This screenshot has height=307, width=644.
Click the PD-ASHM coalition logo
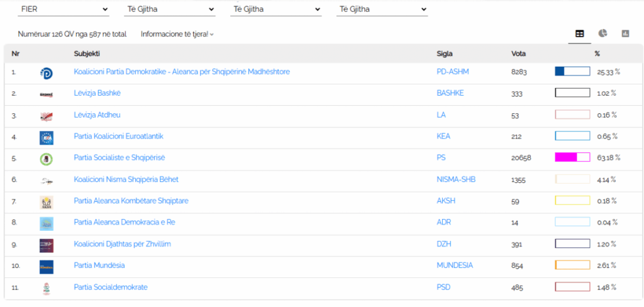tap(47, 73)
